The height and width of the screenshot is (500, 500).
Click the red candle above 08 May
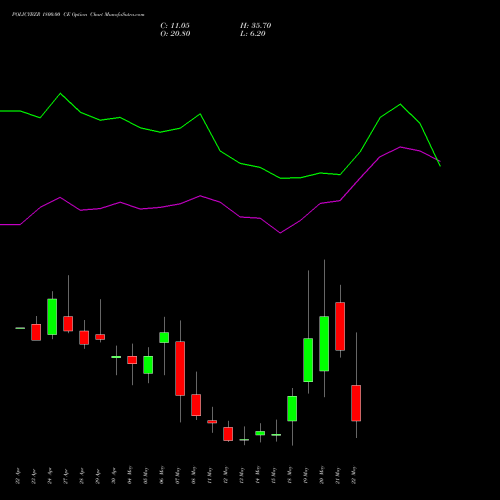click(x=196, y=405)
